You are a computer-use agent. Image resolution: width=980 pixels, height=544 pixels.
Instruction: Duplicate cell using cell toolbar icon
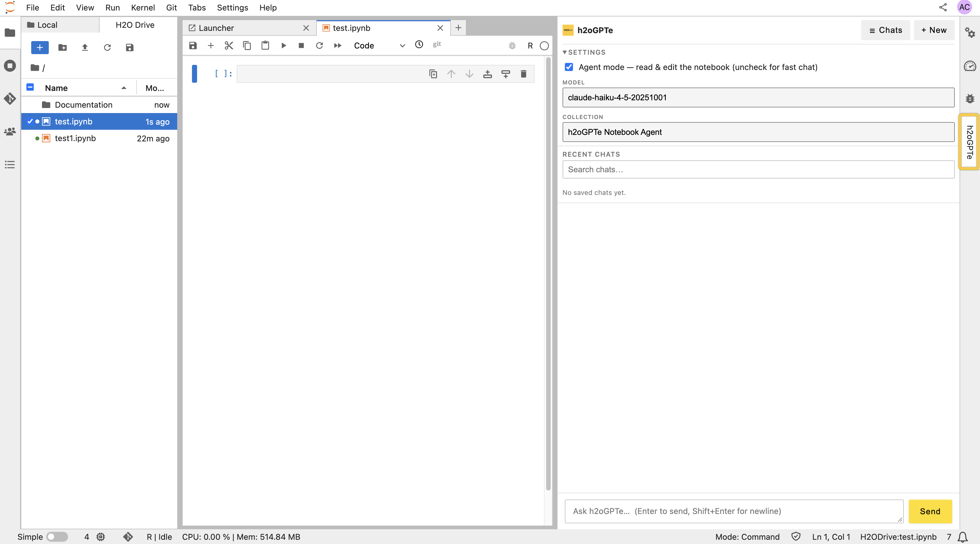[x=433, y=74]
